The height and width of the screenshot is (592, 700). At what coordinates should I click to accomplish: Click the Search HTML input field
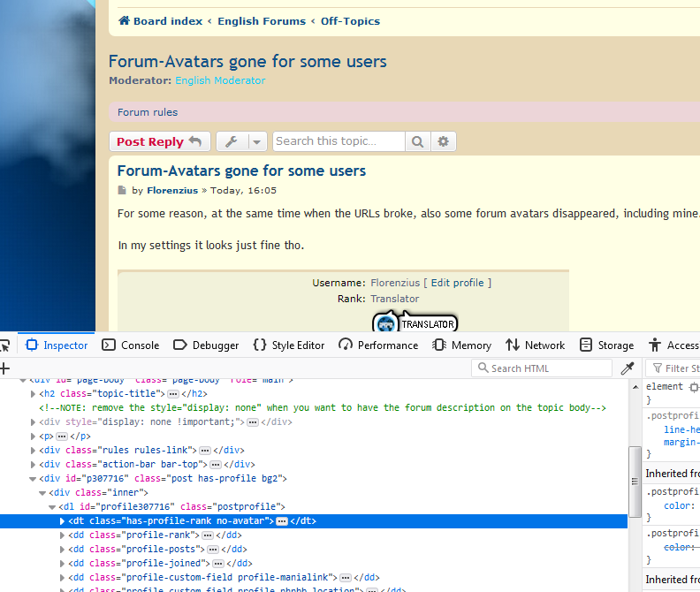coord(542,368)
